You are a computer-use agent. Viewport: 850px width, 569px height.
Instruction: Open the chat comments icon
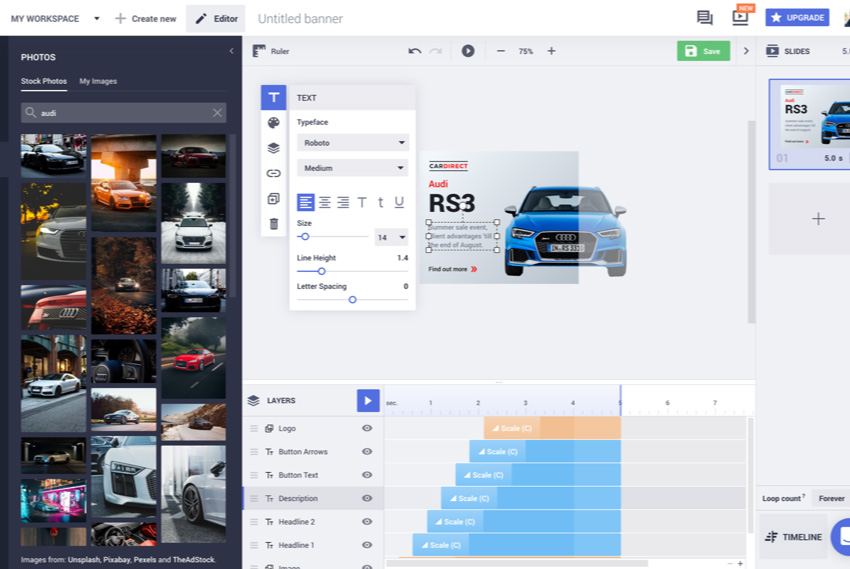click(705, 18)
